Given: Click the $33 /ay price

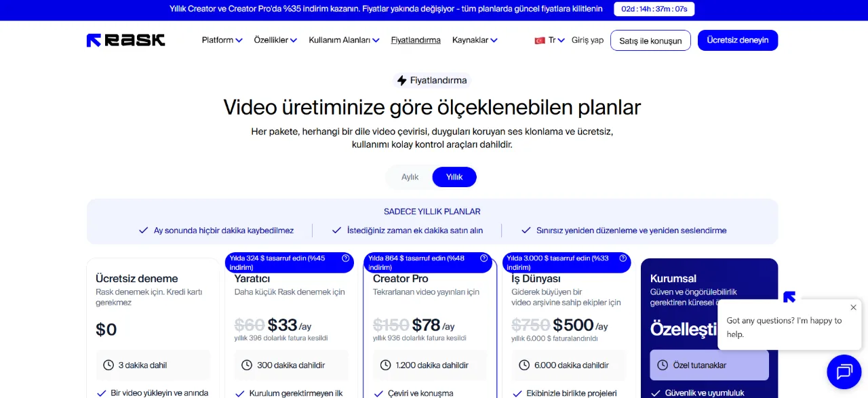Looking at the screenshot, I should pos(290,325).
